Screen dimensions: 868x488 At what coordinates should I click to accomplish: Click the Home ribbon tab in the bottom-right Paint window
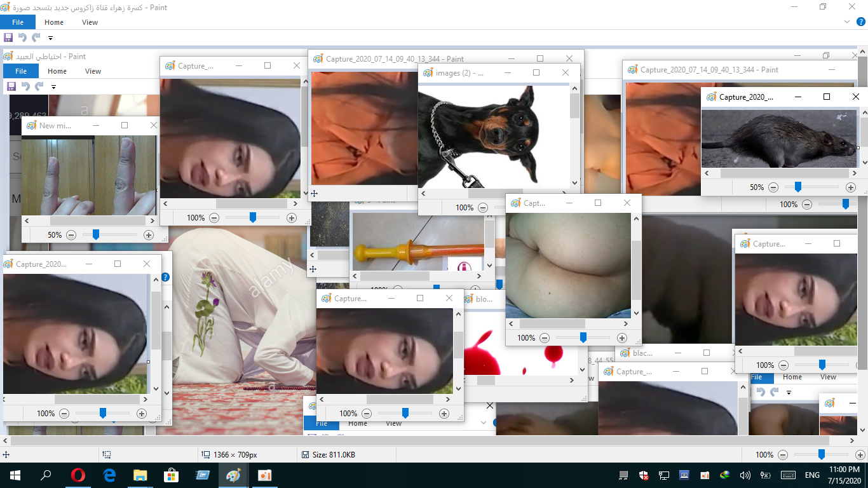[792, 377]
